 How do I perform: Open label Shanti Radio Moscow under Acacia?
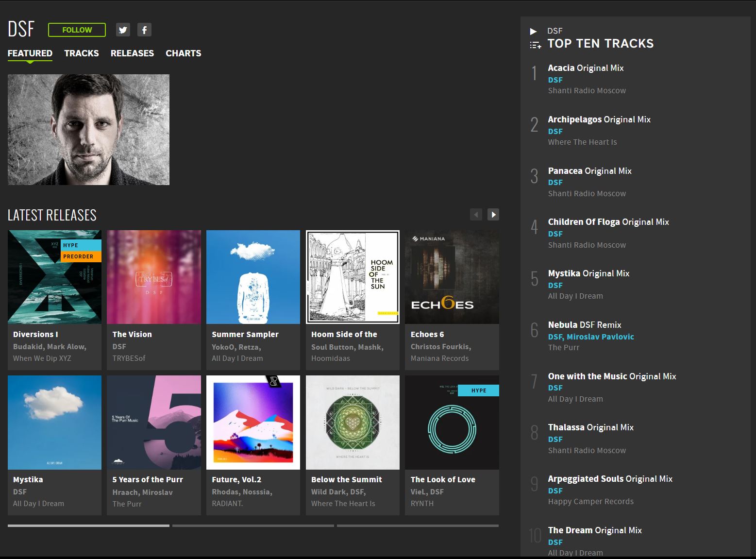click(x=587, y=91)
